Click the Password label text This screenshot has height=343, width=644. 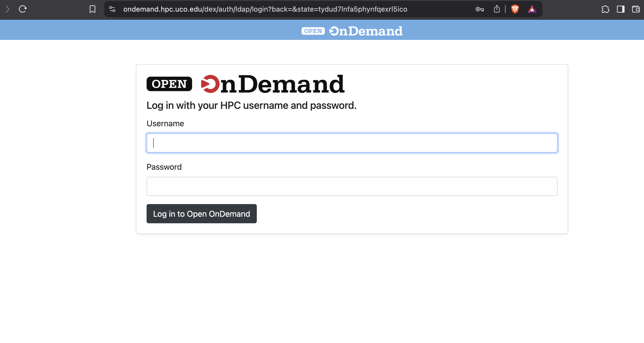(x=164, y=167)
